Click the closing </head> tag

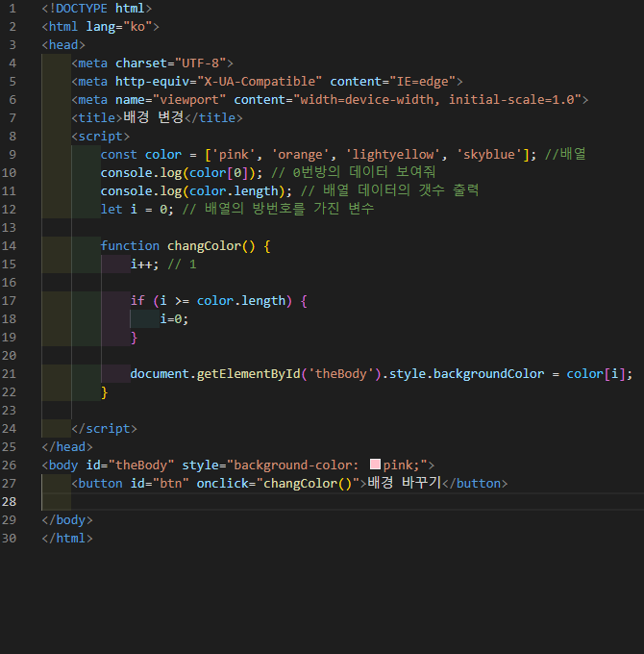(67, 446)
